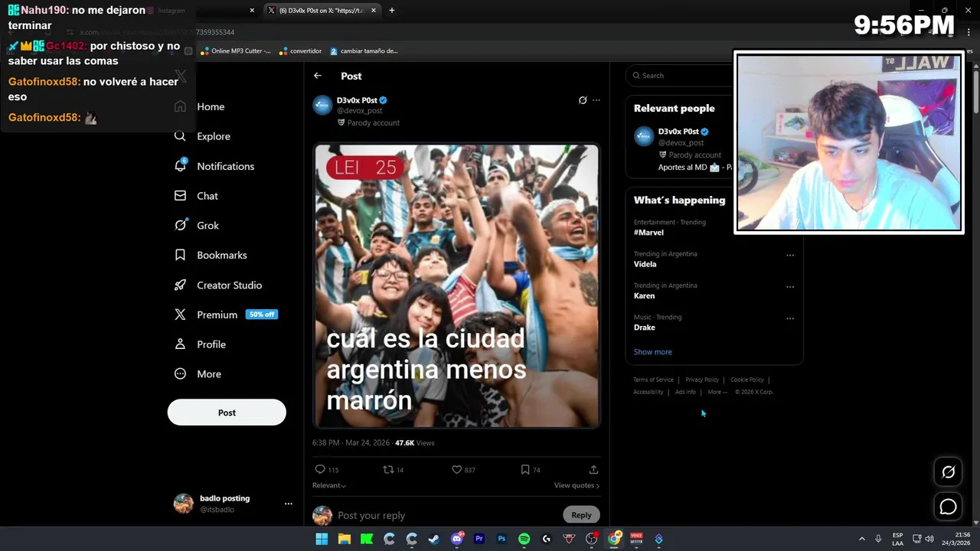Click the Grok icon on the post header
The width and height of the screenshot is (980, 551).
[583, 100]
